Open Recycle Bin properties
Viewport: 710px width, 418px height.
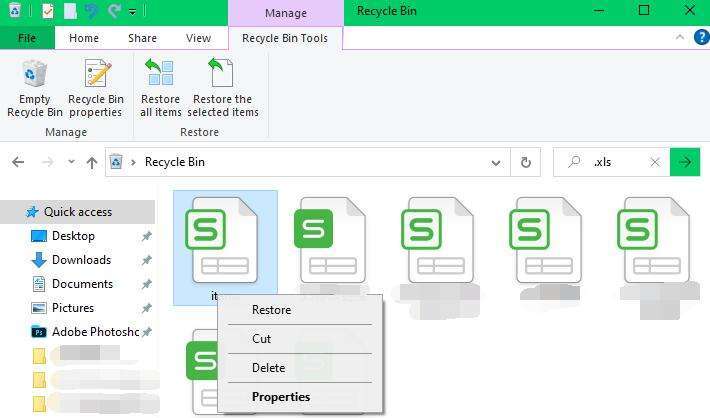(96, 89)
